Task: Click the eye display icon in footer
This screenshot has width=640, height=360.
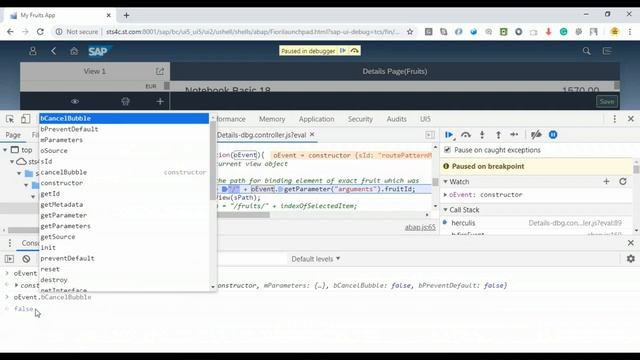Action: (x=75, y=101)
